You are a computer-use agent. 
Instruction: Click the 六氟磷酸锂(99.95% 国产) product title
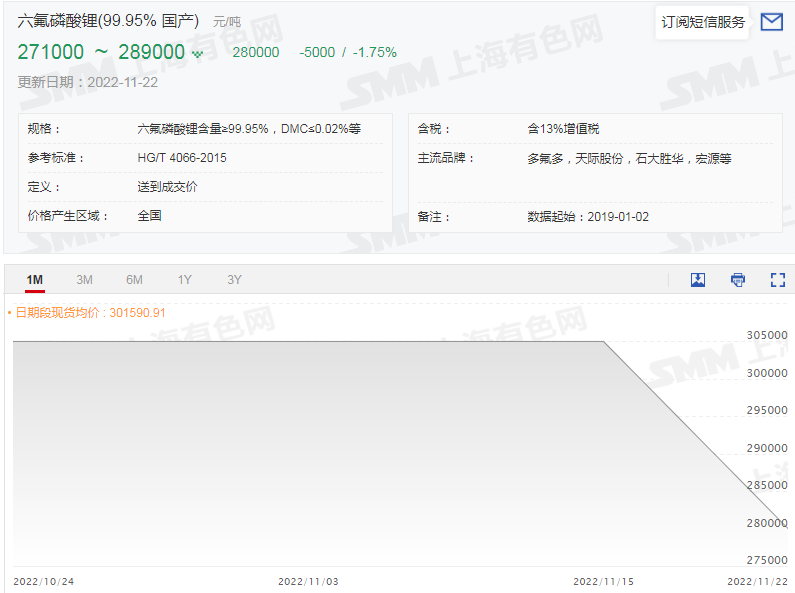coord(108,21)
